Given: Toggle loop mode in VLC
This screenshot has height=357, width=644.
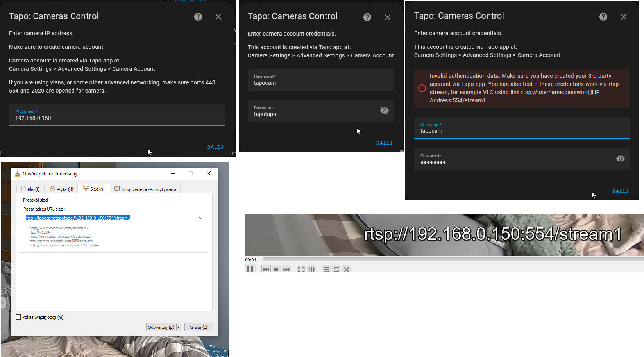Looking at the screenshot, I should coord(336,269).
